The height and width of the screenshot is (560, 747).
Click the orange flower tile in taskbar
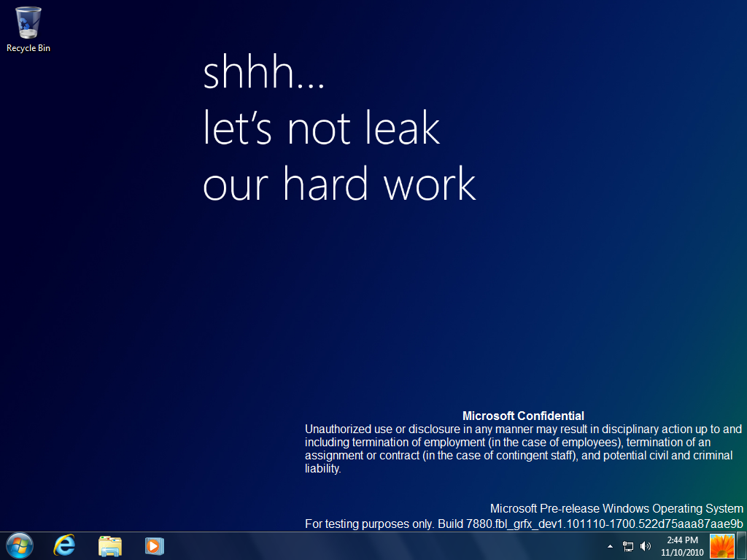[722, 545]
